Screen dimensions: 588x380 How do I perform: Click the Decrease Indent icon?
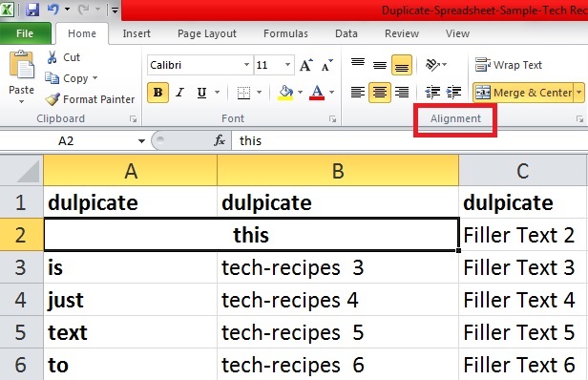[x=432, y=92]
